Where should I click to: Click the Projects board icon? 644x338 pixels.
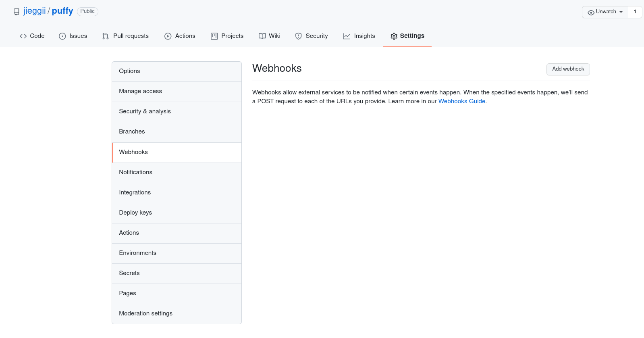click(x=214, y=36)
